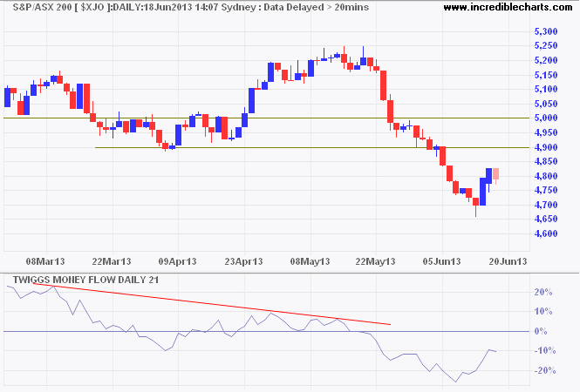
Task: Click the 08Mar13 date label
Action: click(x=45, y=262)
